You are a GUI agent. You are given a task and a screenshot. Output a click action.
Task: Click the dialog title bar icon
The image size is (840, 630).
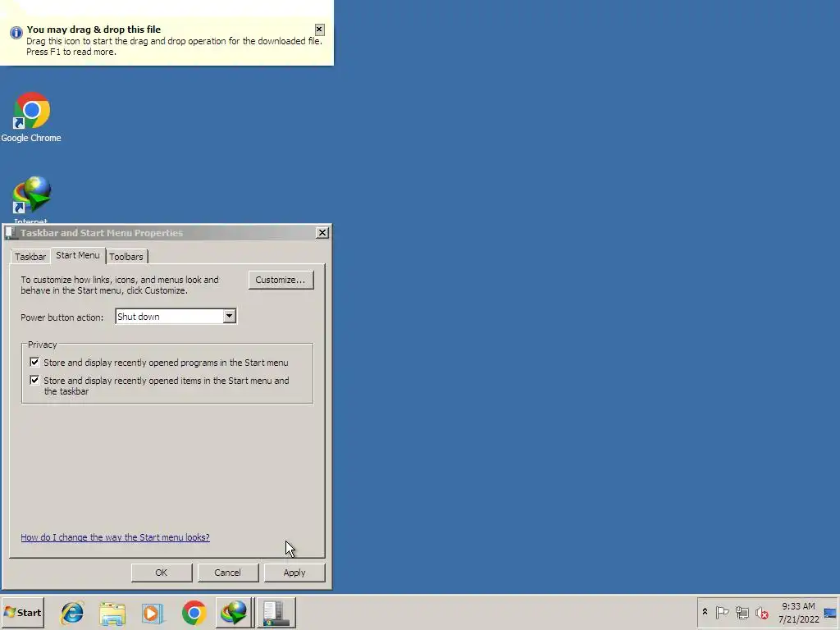pos(11,232)
